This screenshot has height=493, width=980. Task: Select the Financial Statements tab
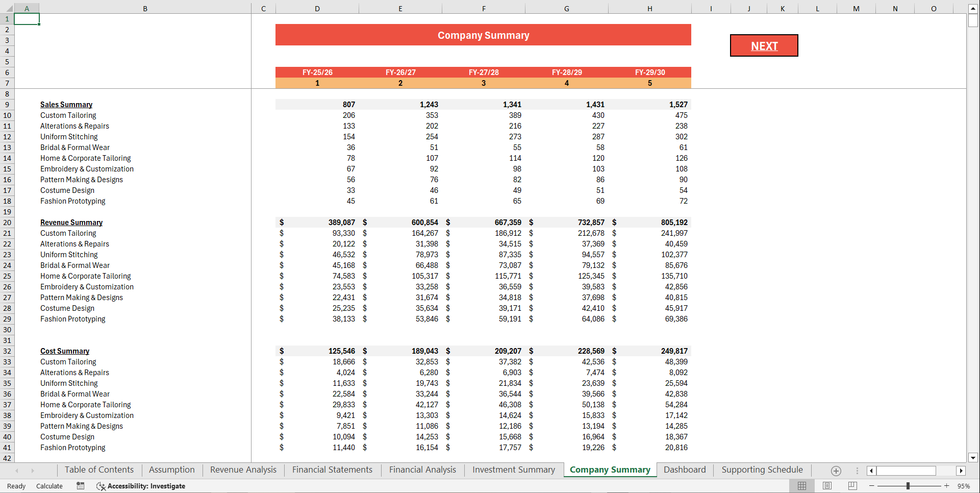[x=332, y=470]
